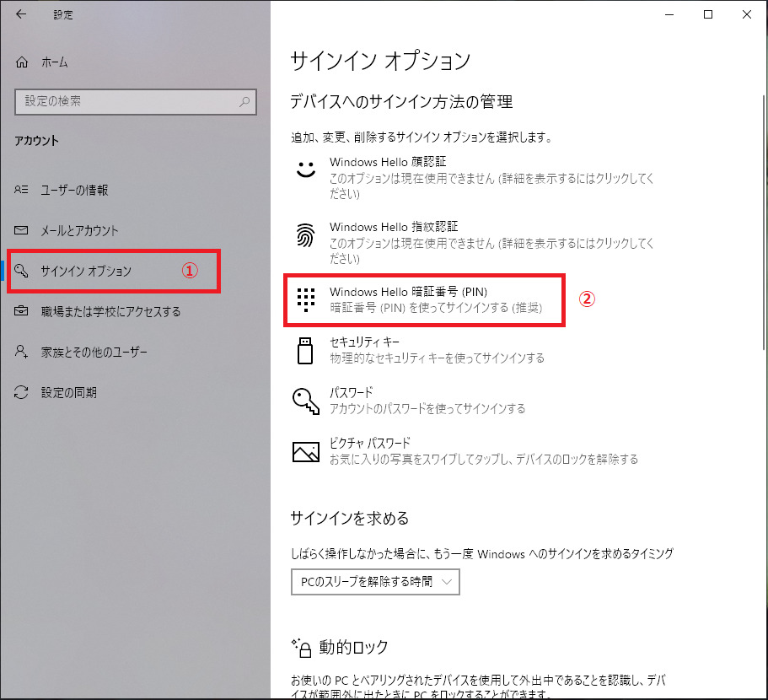Expand Windows Hello 指紋認証 option
This screenshot has height=700, width=768.
click(475, 243)
